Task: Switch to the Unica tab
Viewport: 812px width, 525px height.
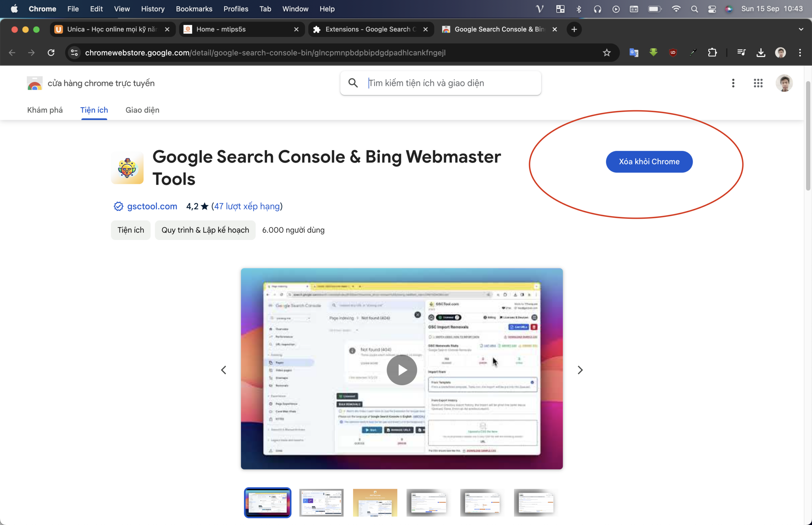Action: [113, 29]
